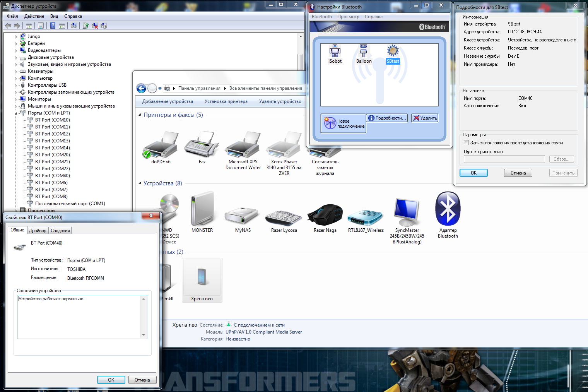This screenshot has height=392, width=588.
Task: Click Scan for hardware changes toolbar icon
Action: (x=74, y=26)
